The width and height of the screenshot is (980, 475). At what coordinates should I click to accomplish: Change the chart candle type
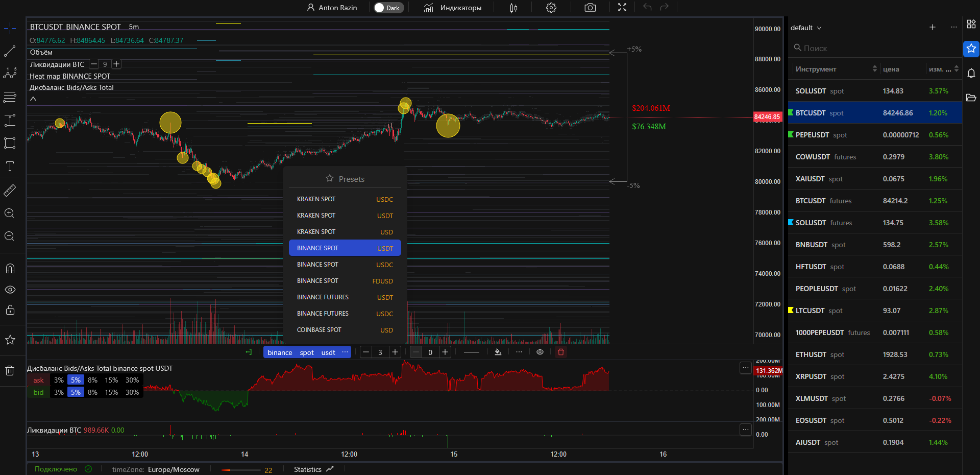(513, 8)
